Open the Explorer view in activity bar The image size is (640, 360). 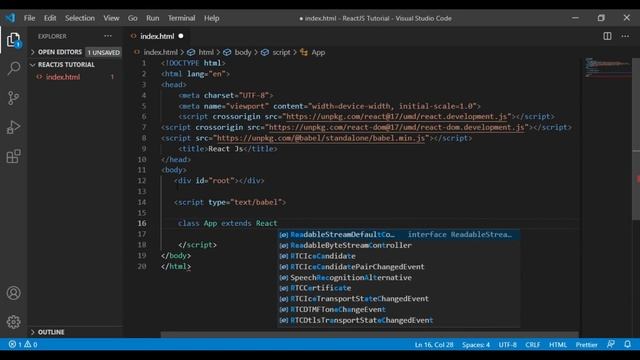[x=13, y=40]
